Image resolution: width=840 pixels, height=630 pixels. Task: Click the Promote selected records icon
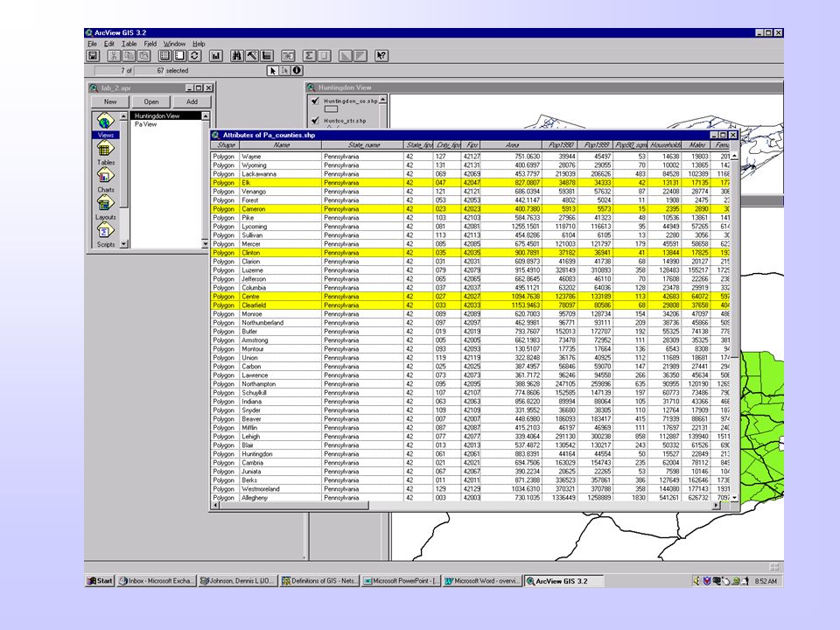[267, 56]
